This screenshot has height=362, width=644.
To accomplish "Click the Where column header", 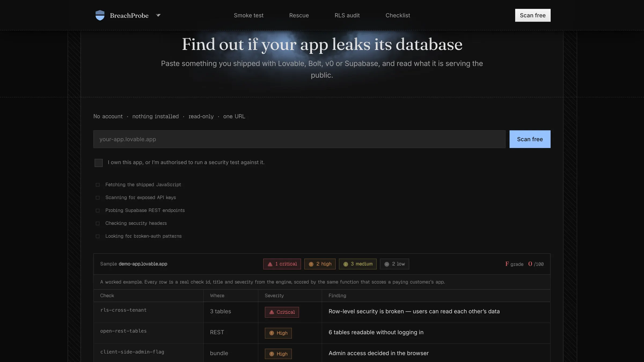I will pos(217,295).
